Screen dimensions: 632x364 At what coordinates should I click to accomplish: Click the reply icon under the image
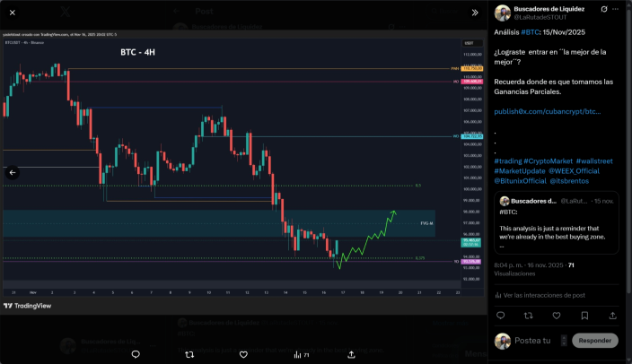136,354
